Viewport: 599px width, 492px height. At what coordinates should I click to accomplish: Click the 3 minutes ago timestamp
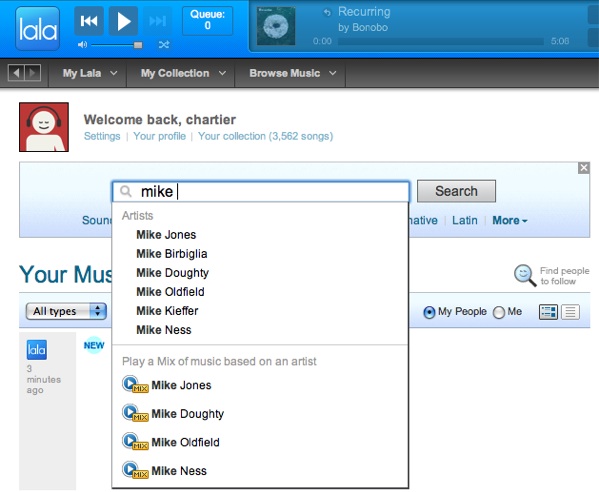click(44, 379)
